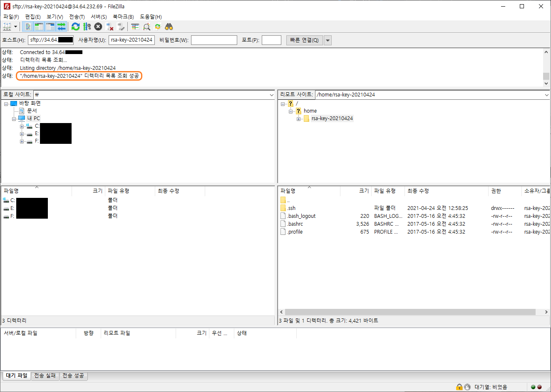
Task: Select drive C: in local file list
Action: click(x=9, y=200)
